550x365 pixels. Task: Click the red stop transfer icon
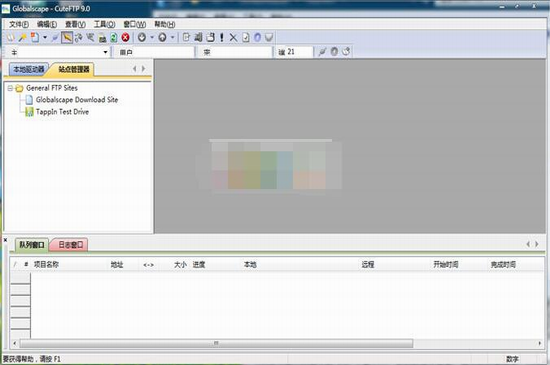click(125, 37)
